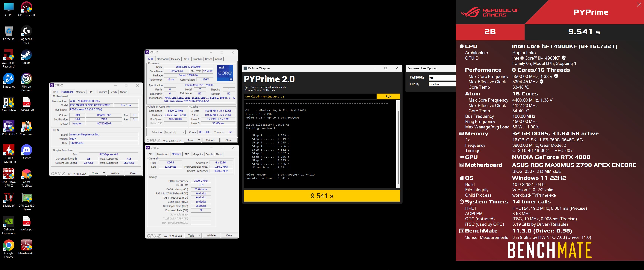Viewport: 644px width, 270px height.
Task: Launch CPUID CPU-Z shortcut
Action: click(x=9, y=128)
